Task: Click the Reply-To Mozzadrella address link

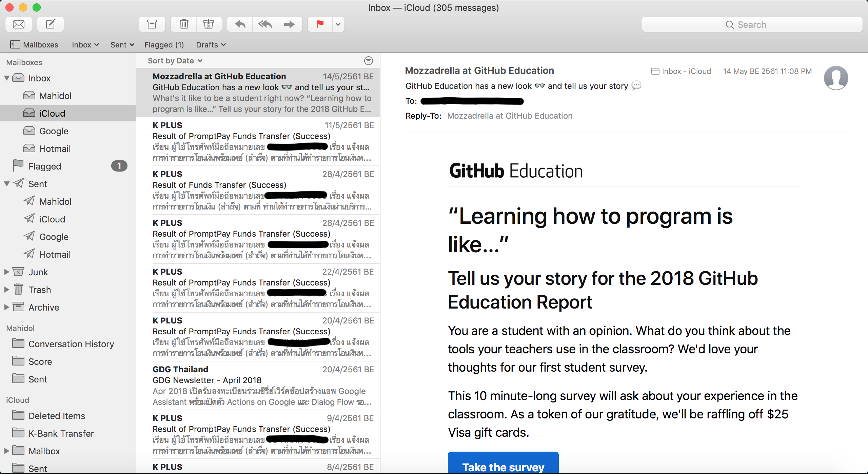Action: coord(510,116)
